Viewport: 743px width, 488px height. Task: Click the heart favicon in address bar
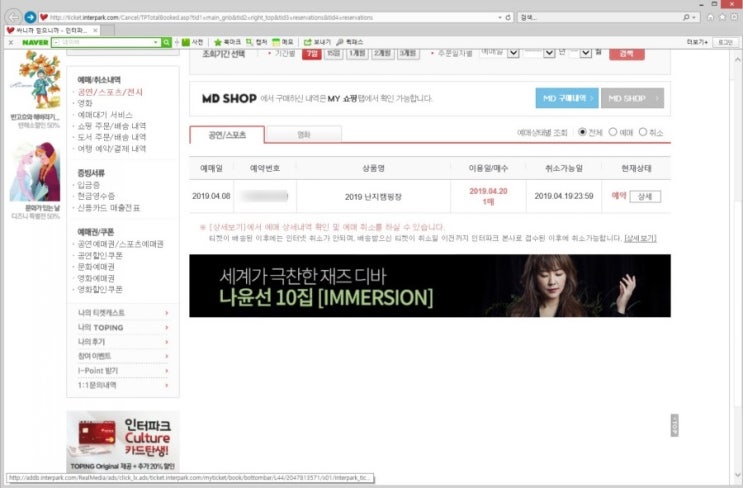coord(44,18)
